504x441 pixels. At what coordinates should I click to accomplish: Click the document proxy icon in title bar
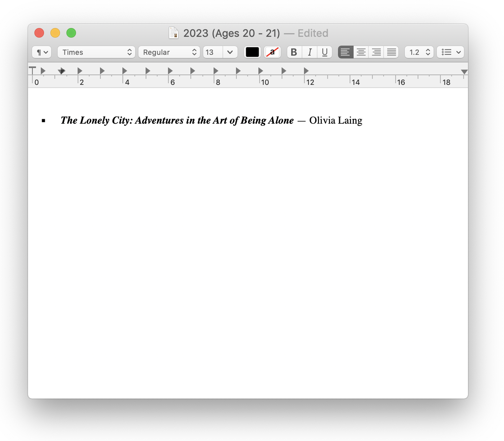174,33
